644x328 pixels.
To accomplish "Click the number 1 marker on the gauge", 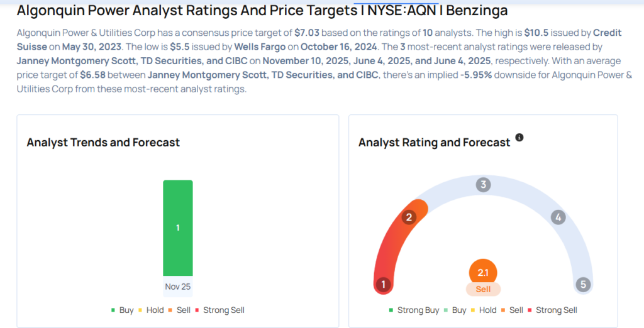I will [x=383, y=284].
